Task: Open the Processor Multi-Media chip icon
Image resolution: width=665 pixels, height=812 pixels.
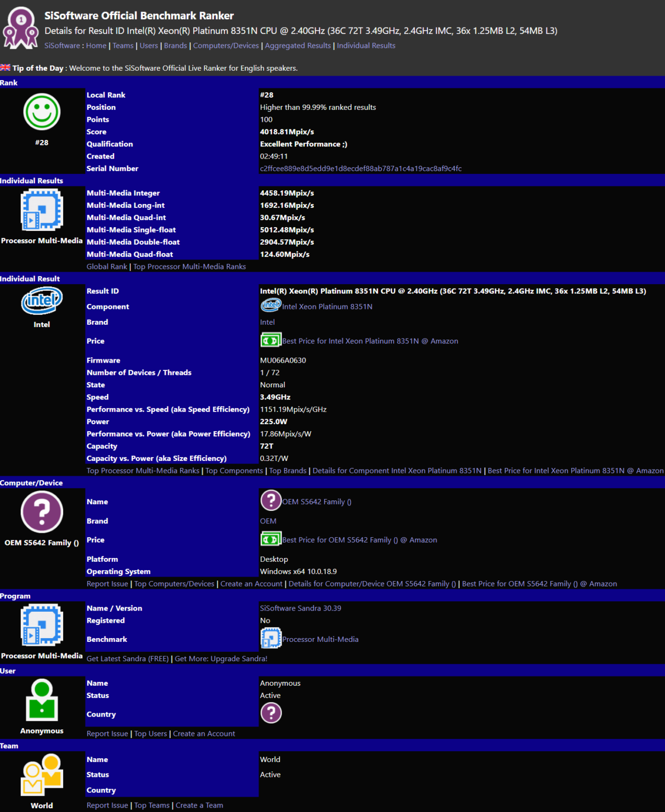Action: 42,210
